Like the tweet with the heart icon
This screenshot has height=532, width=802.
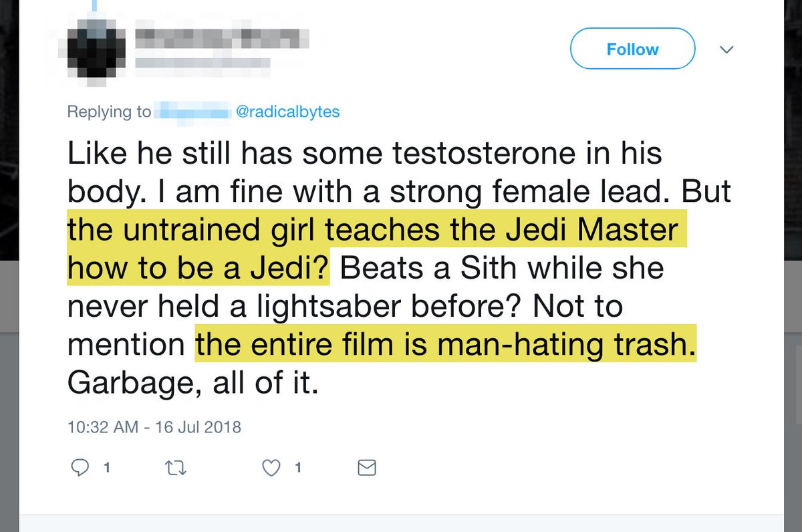click(x=271, y=468)
